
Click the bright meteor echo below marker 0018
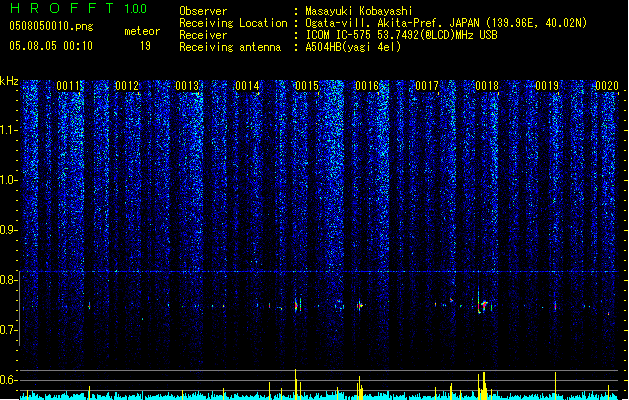point(483,306)
